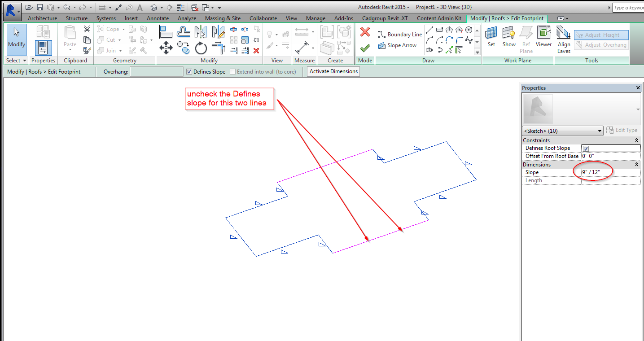Click the Activate Dimensions button
The height and width of the screenshot is (341, 644).
coord(333,71)
